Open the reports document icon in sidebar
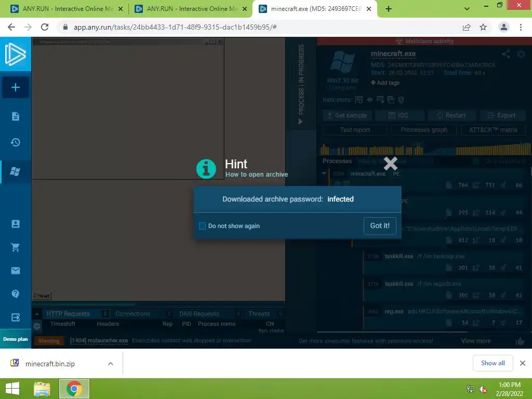 tap(15, 116)
